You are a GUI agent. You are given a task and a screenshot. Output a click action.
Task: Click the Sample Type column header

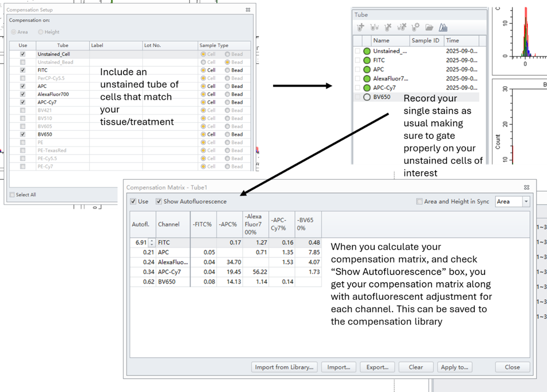pyautogui.click(x=224, y=45)
